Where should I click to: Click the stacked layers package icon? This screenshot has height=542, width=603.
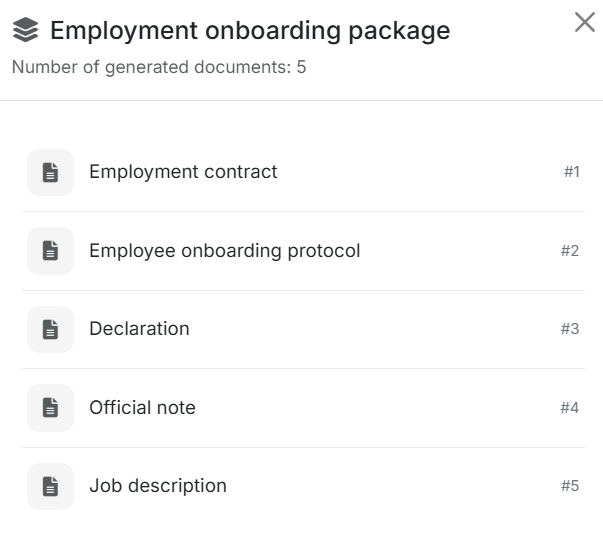coord(26,31)
